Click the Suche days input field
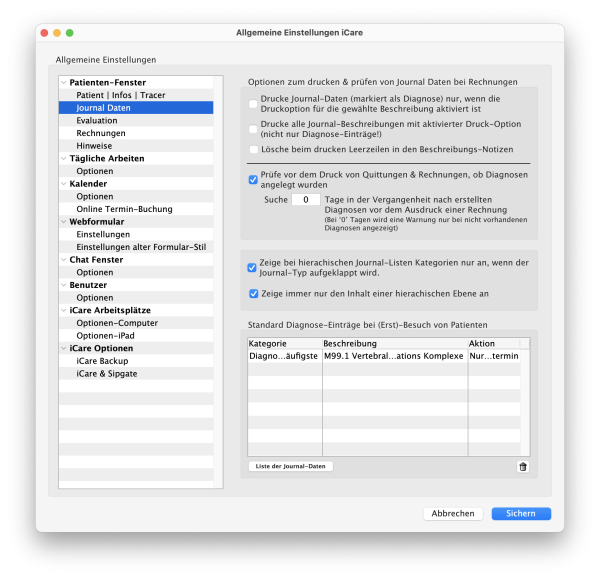The height and width of the screenshot is (579, 600). pyautogui.click(x=306, y=200)
